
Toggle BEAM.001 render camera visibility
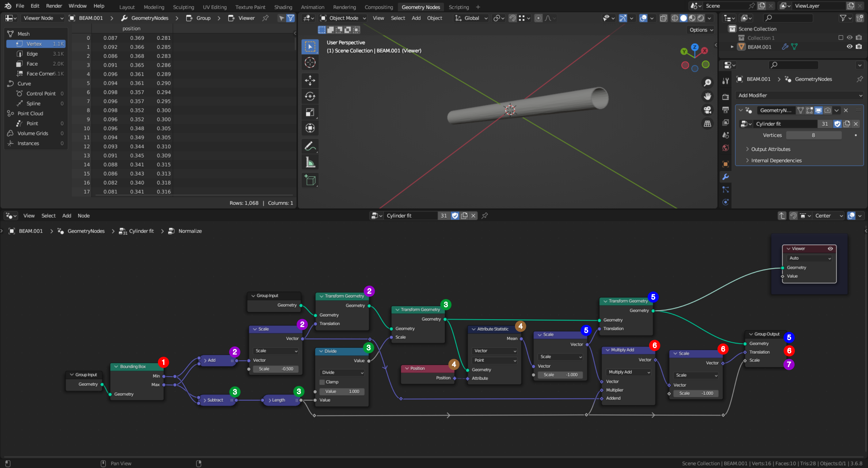859,47
